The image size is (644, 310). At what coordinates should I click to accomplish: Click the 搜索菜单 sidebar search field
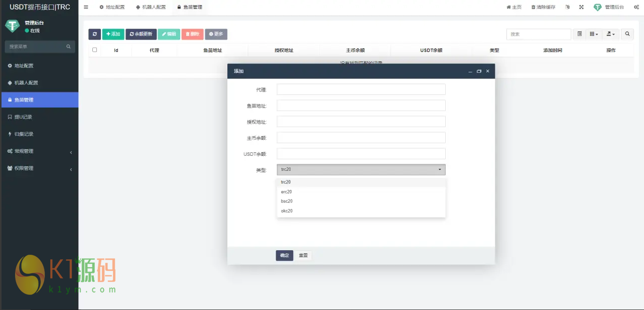tap(34, 47)
